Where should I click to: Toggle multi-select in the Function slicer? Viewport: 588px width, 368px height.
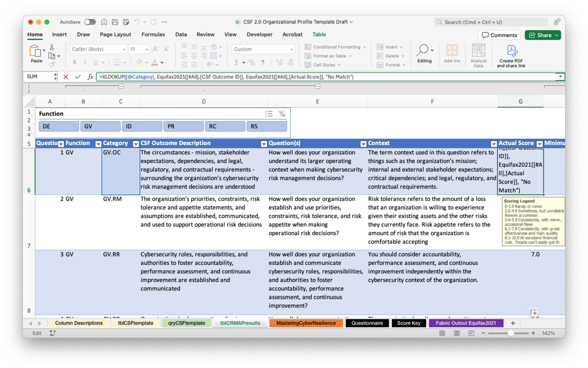click(x=269, y=114)
